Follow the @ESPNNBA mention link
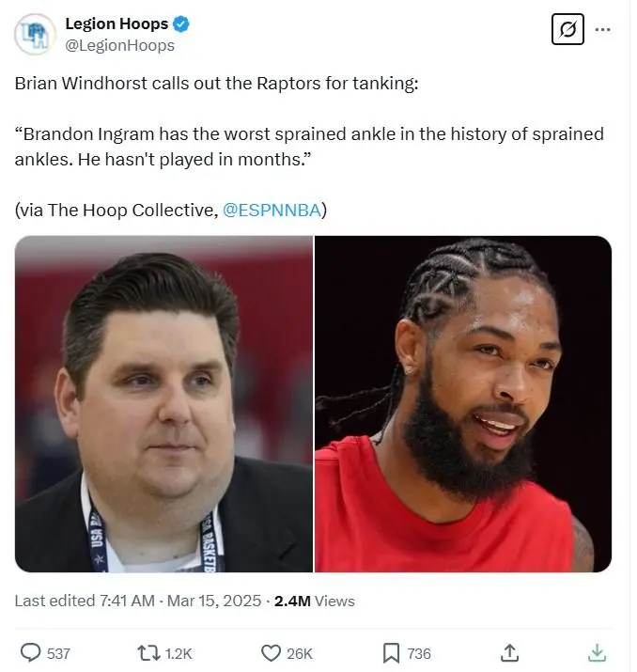Screen dimensions: 637x672 (x=272, y=211)
